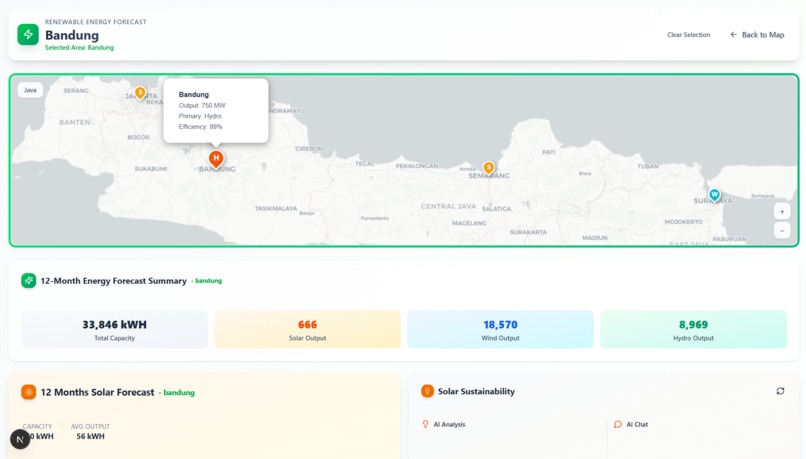The width and height of the screenshot is (806, 459).
Task: Click the '12-Month Energy Forecast Summary' title
Action: tap(114, 281)
